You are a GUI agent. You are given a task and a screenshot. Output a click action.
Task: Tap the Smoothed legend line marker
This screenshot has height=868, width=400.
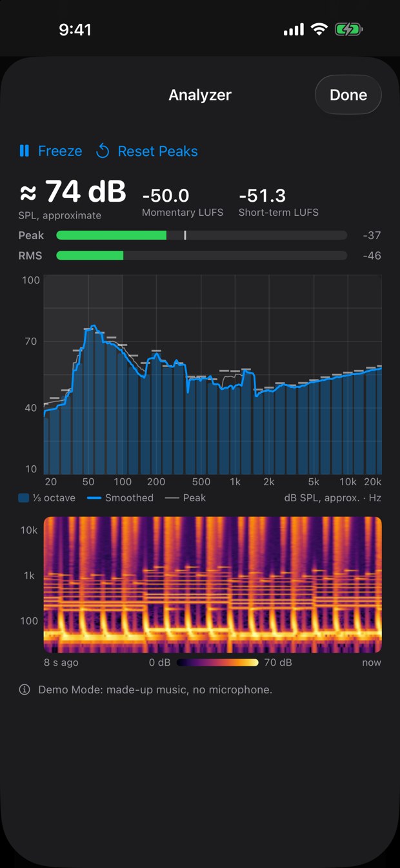point(94,497)
